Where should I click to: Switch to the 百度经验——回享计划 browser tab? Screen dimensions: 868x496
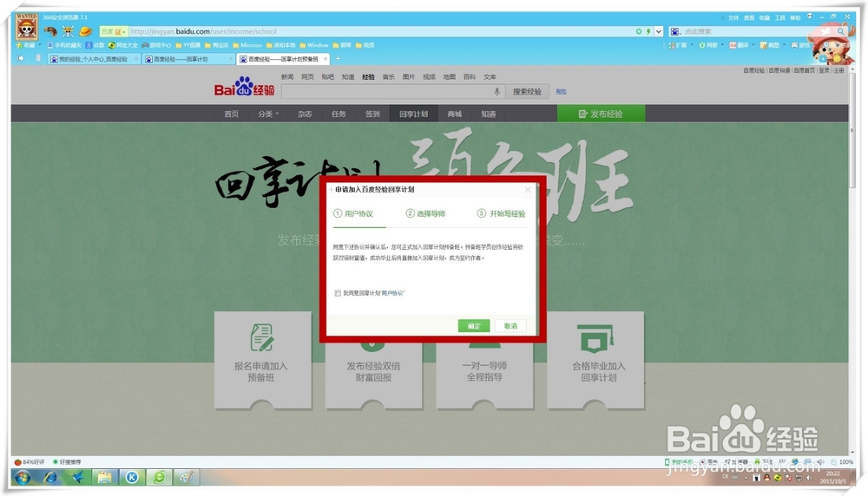[188, 59]
